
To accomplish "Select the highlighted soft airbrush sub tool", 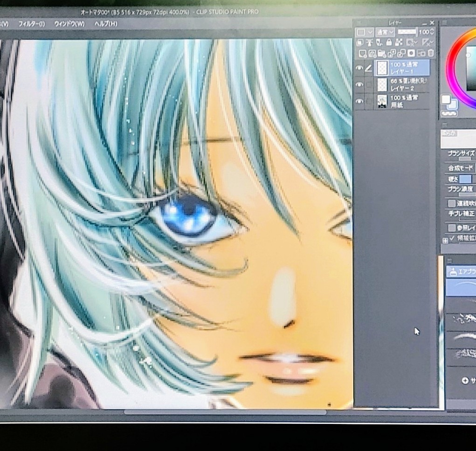I will 461,287.
